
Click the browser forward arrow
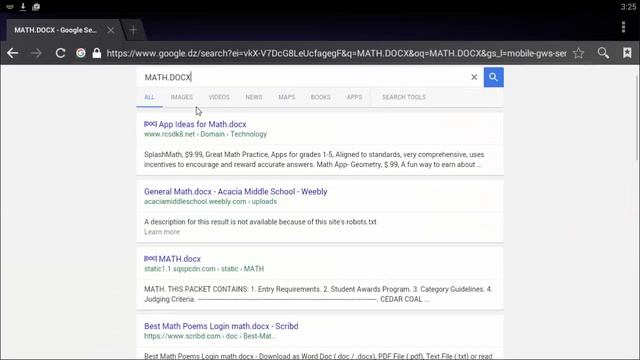tap(36, 53)
